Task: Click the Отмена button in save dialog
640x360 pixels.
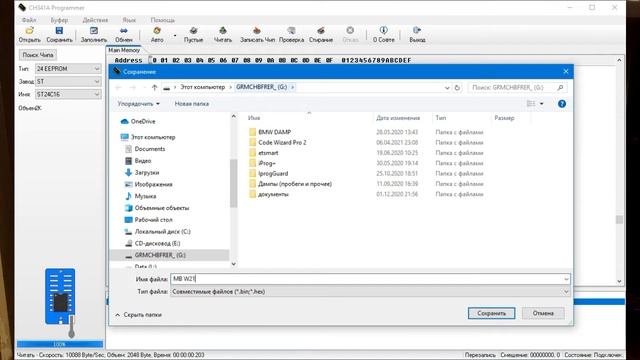Action: pyautogui.click(x=543, y=313)
